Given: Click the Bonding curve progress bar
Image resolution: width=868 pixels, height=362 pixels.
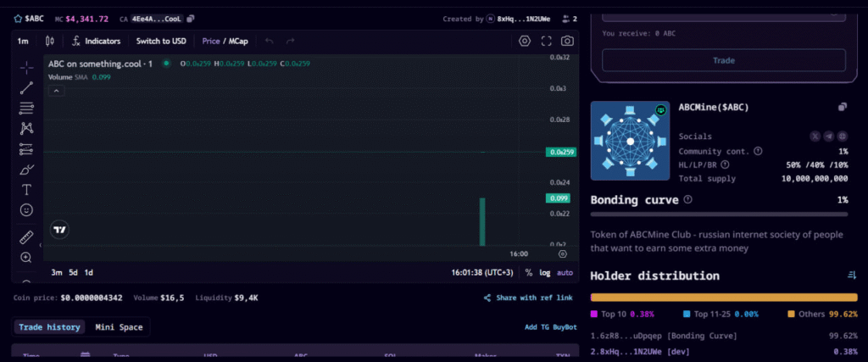Looking at the screenshot, I should pos(719,214).
